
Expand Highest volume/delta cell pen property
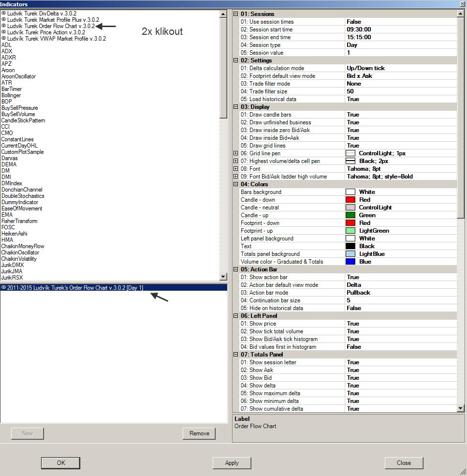click(x=236, y=161)
